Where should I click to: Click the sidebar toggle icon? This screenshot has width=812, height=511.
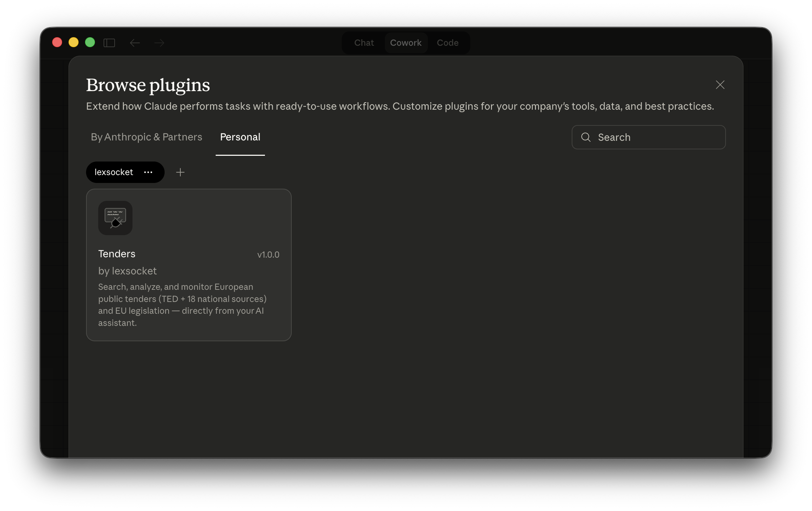tap(110, 43)
